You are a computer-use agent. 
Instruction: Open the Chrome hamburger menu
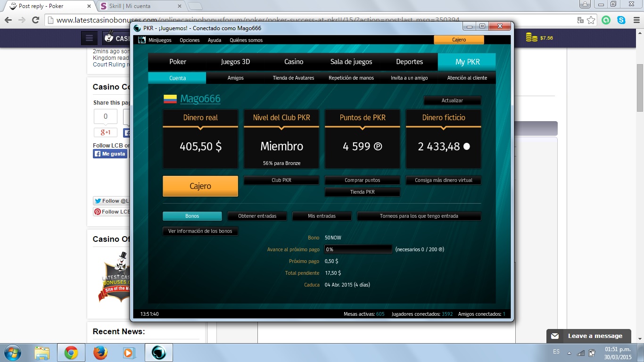(x=635, y=20)
